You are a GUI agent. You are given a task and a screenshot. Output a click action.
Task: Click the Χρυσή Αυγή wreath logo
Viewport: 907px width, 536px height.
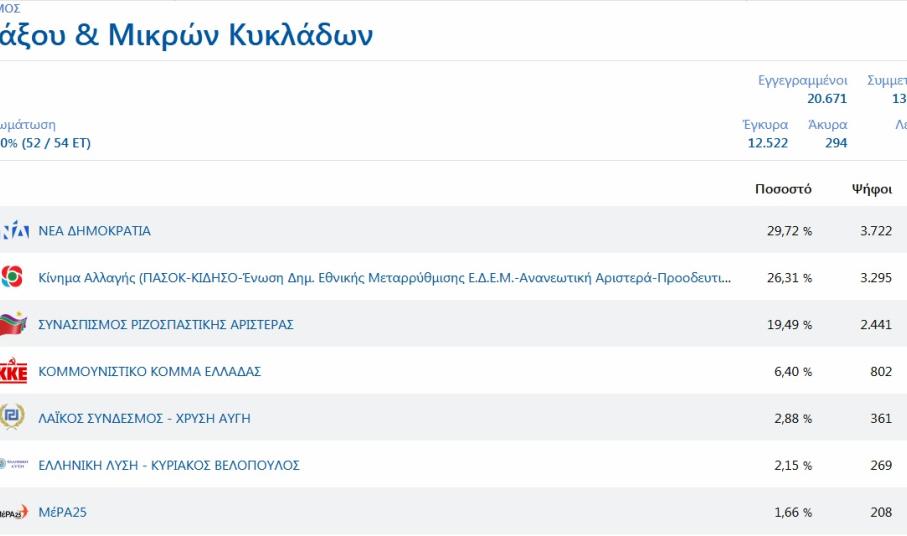[12, 418]
